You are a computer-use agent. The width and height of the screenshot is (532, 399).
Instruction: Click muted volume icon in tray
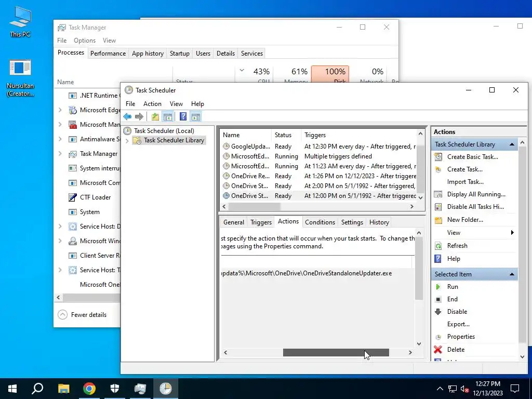(x=464, y=389)
